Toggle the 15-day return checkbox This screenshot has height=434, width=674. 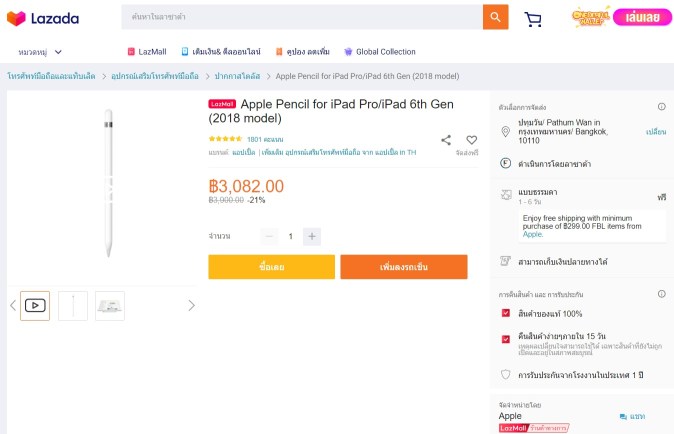click(x=506, y=338)
